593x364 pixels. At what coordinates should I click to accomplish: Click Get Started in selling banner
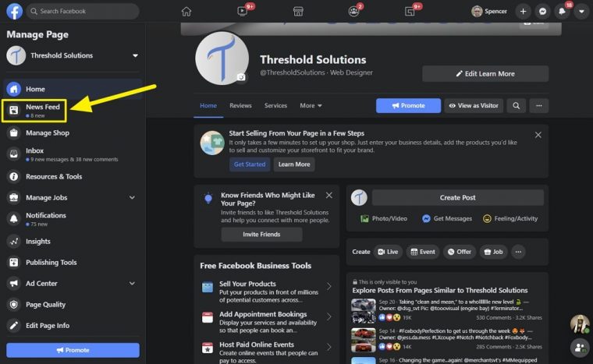250,164
